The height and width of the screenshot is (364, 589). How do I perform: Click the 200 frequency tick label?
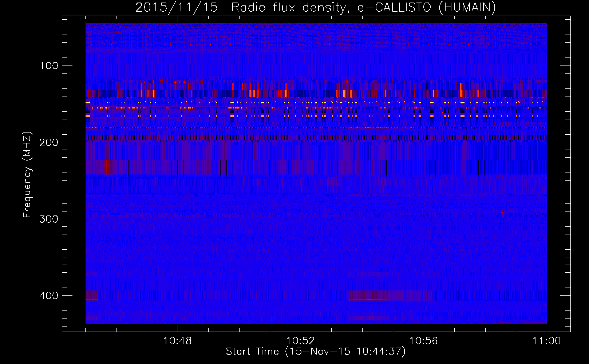pyautogui.click(x=49, y=142)
